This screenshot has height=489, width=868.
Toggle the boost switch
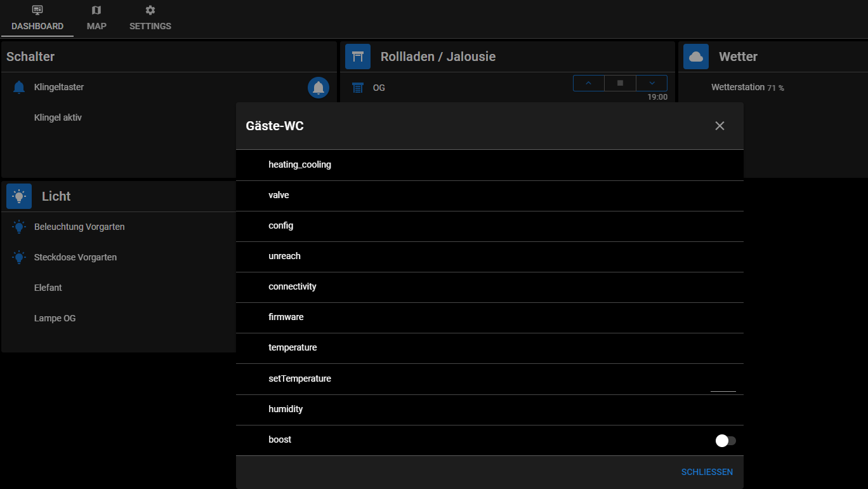(x=725, y=441)
